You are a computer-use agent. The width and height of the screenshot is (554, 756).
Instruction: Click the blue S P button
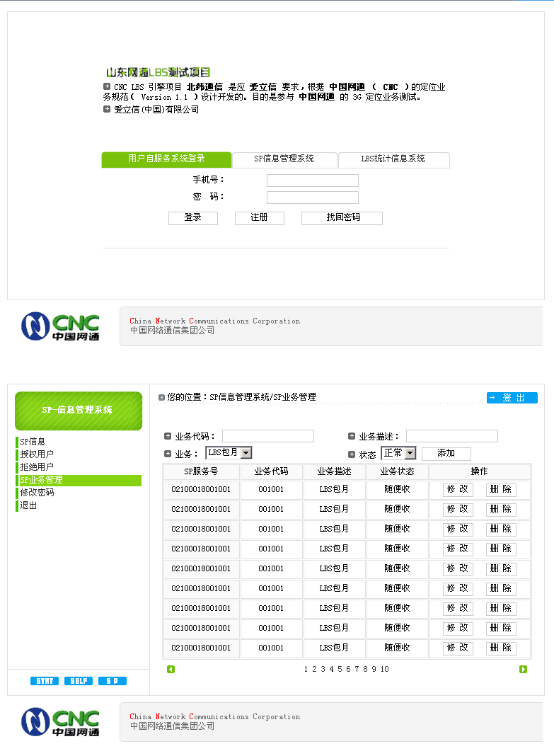(x=112, y=681)
